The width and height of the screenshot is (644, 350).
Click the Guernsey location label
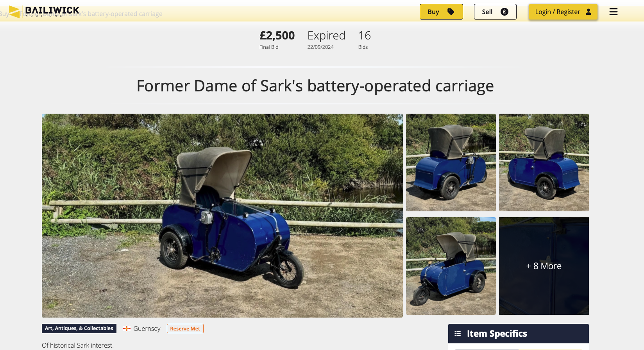[x=147, y=329]
